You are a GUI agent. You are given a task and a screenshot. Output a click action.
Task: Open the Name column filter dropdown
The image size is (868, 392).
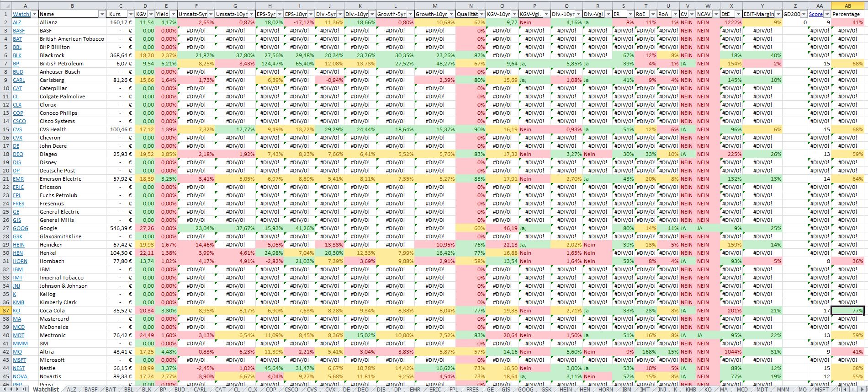pyautogui.click(x=102, y=14)
